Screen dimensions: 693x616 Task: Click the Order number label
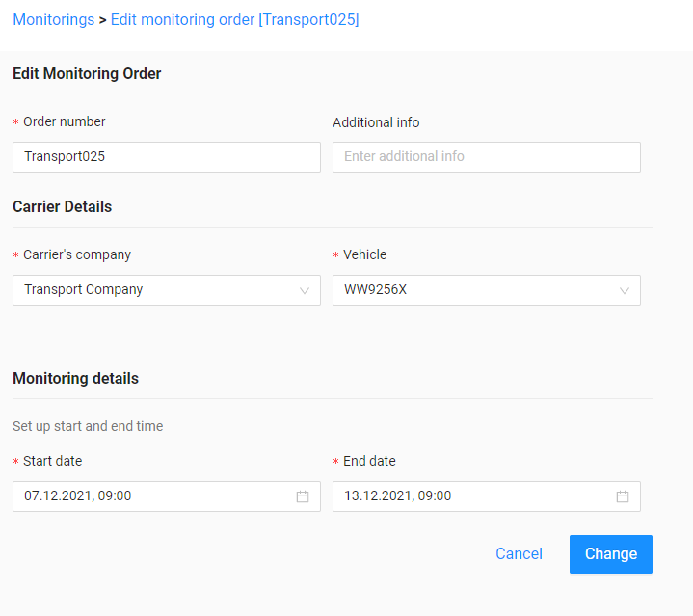(64, 121)
